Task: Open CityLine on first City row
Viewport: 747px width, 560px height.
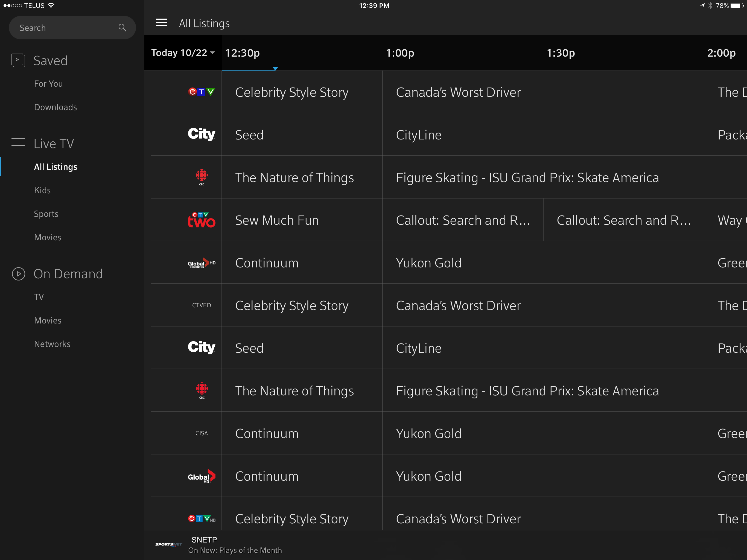Action: 543,135
